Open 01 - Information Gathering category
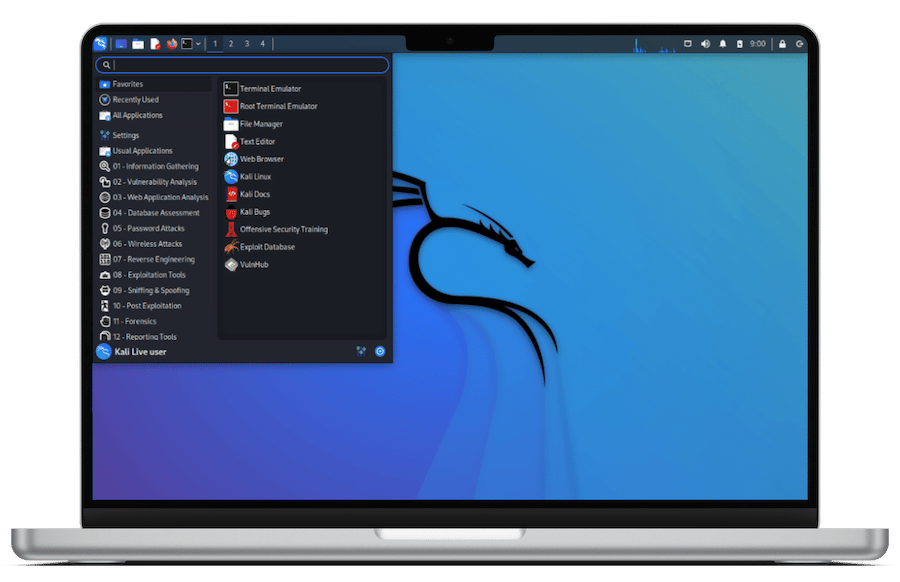900x582 pixels. [154, 166]
